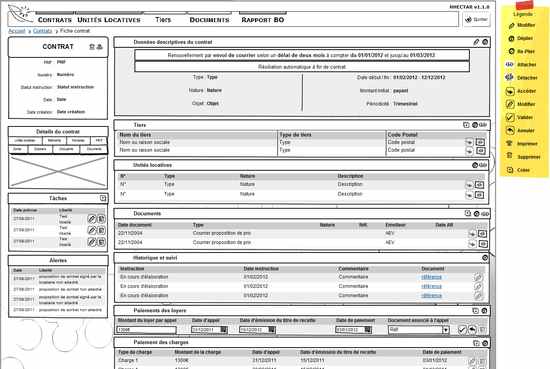Click the Montant du loyer par appel field
This screenshot has width=550, height=369.
pyautogui.click(x=146, y=330)
